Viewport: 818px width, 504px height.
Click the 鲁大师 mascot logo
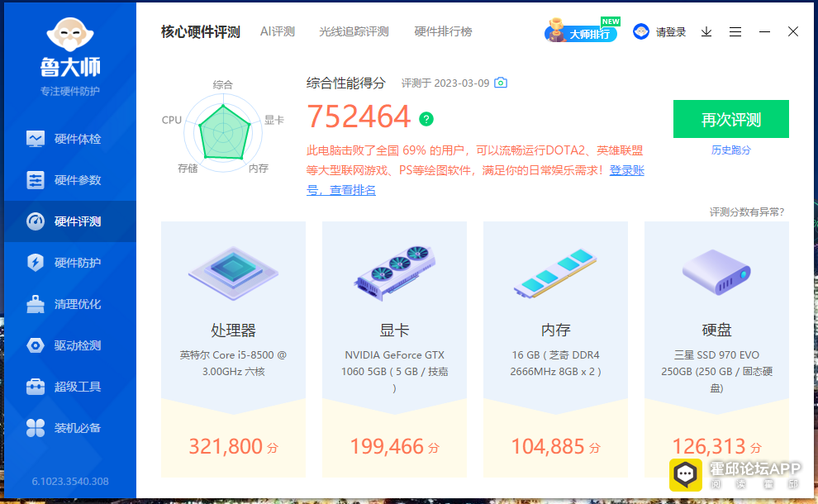(x=70, y=35)
